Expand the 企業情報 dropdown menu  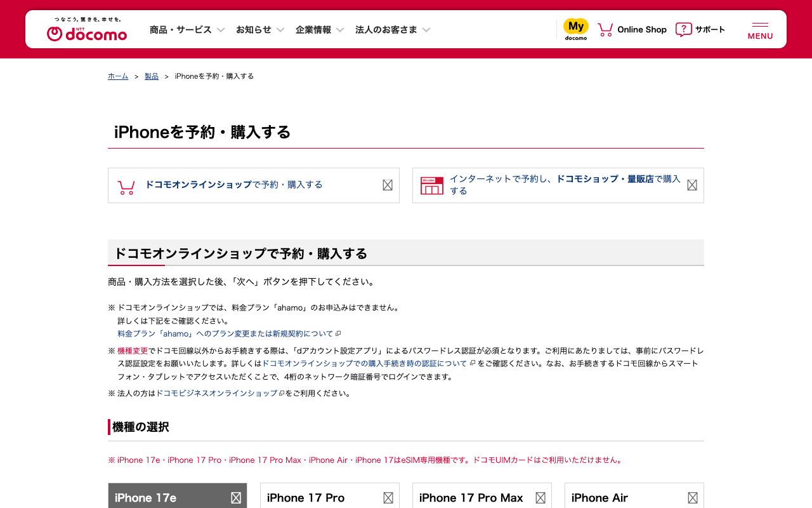click(x=320, y=29)
